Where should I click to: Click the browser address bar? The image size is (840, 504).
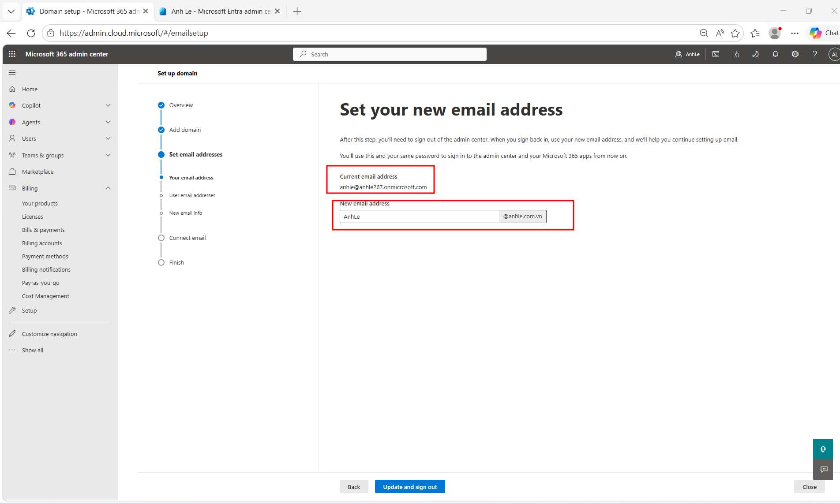(371, 33)
